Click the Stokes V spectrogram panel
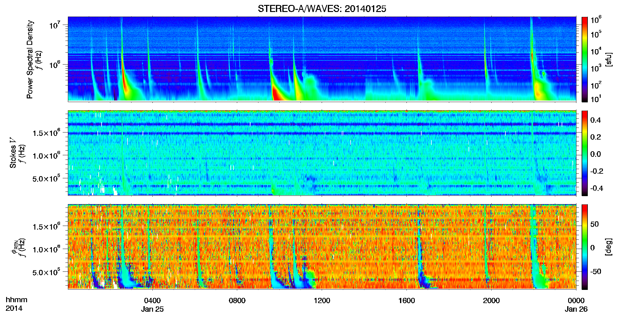Viewport: 644px width, 332px height. point(322,153)
